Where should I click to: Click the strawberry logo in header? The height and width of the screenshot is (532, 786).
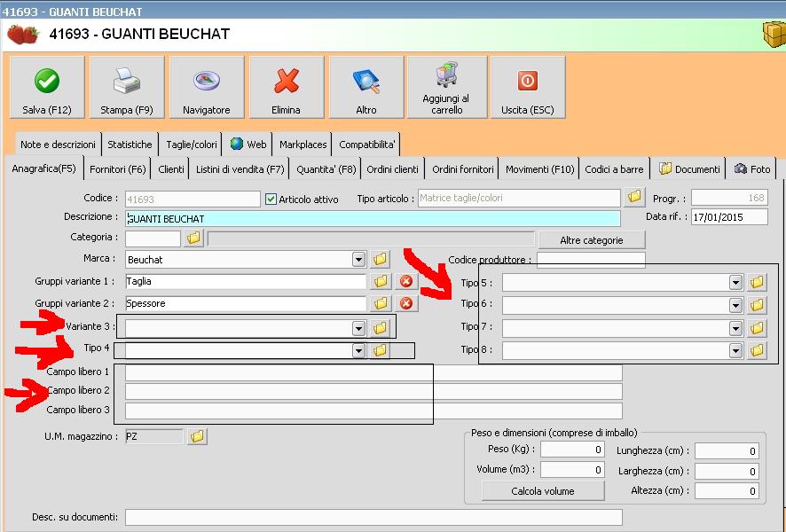23,34
